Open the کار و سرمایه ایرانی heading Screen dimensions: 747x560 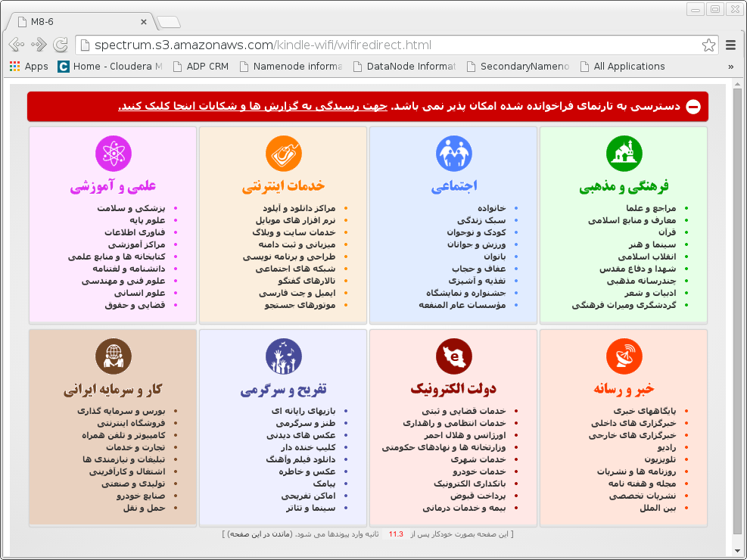(113, 390)
